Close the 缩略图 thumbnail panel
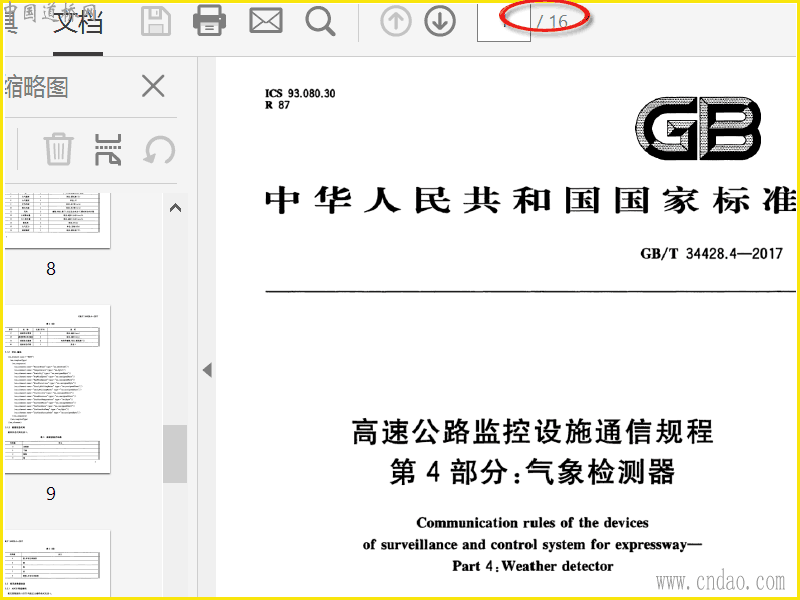The image size is (800, 600). coord(153,86)
